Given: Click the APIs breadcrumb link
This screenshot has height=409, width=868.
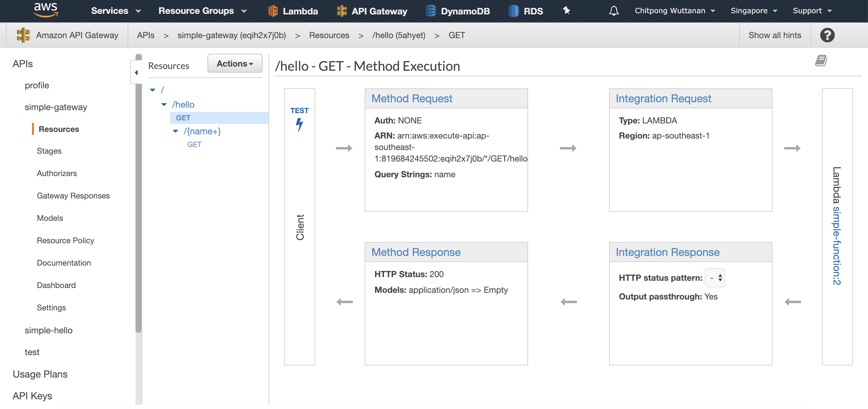Looking at the screenshot, I should pos(145,35).
